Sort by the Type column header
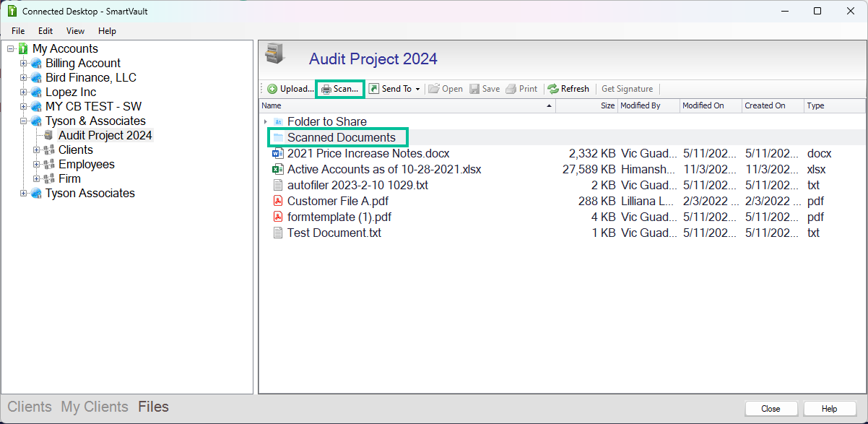This screenshot has height=424, width=868. pyautogui.click(x=835, y=105)
